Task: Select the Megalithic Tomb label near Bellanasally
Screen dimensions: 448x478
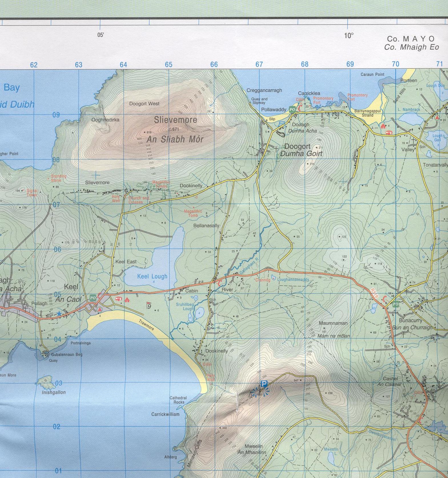Action: pos(193,213)
